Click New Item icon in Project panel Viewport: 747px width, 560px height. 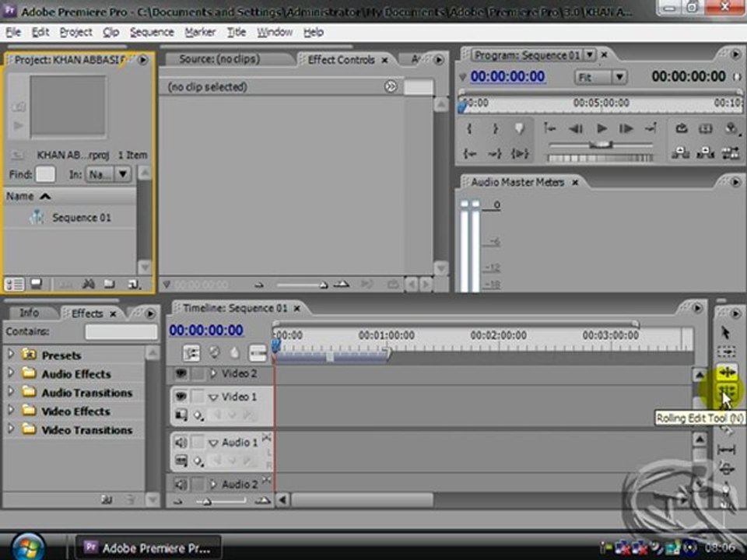click(x=134, y=285)
